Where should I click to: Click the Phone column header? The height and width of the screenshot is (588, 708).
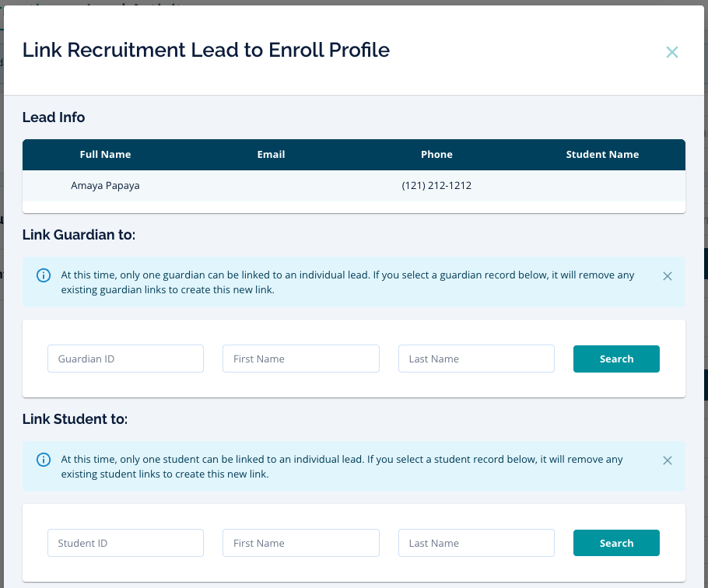click(436, 155)
